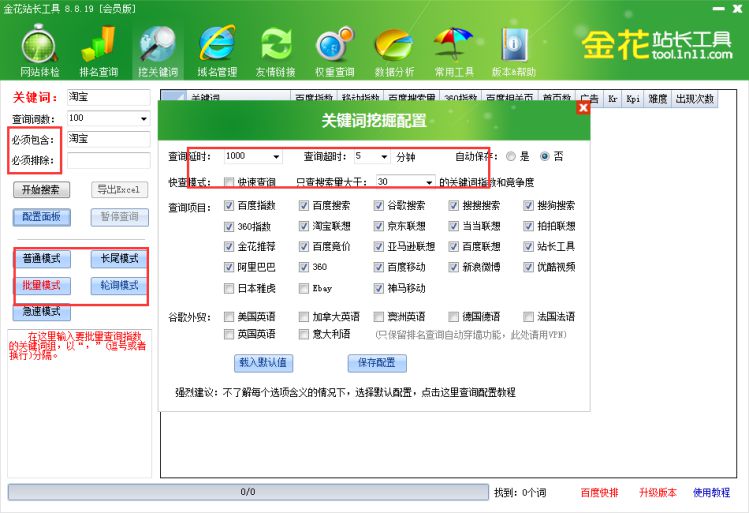Select 是 for 自动保存
749x513 pixels.
[511, 156]
